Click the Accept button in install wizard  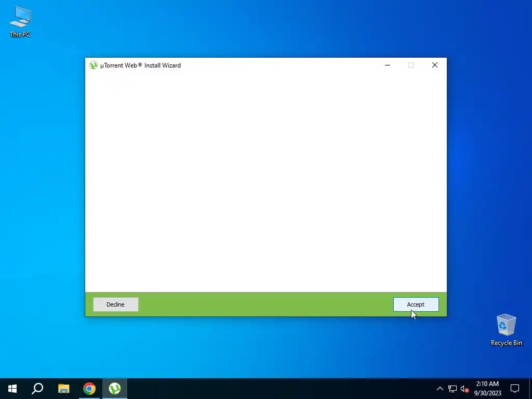[416, 304]
